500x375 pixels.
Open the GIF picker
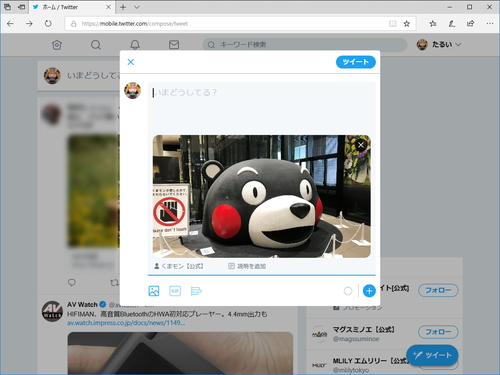click(x=175, y=291)
